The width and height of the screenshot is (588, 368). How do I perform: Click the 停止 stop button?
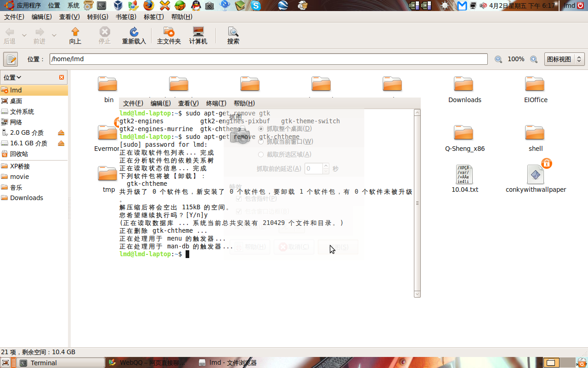tap(105, 35)
